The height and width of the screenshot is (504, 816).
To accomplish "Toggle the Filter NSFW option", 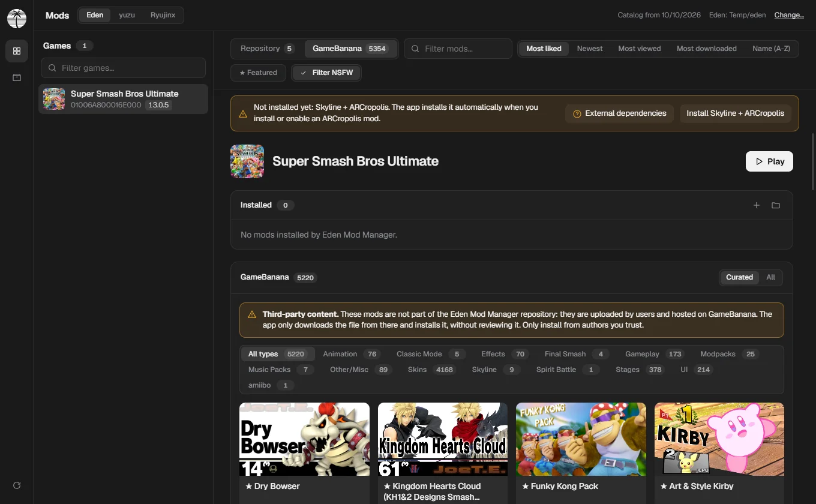I will [326, 73].
